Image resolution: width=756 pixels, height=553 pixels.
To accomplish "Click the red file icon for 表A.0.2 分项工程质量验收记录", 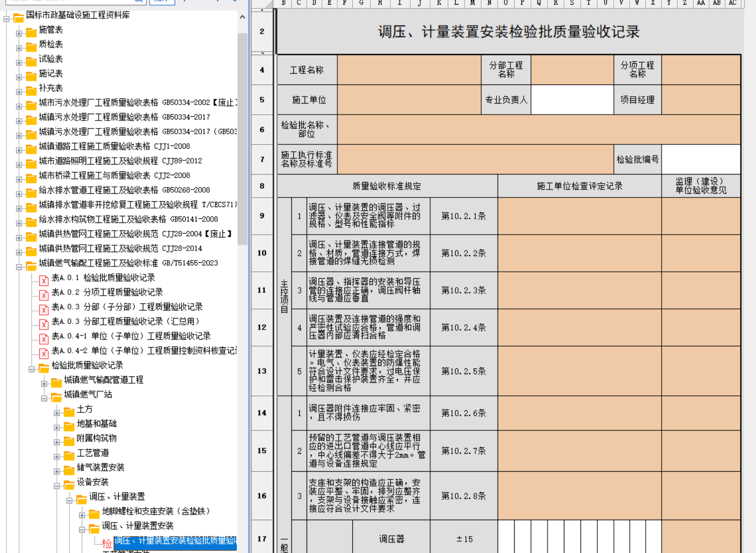I will pyautogui.click(x=44, y=295).
